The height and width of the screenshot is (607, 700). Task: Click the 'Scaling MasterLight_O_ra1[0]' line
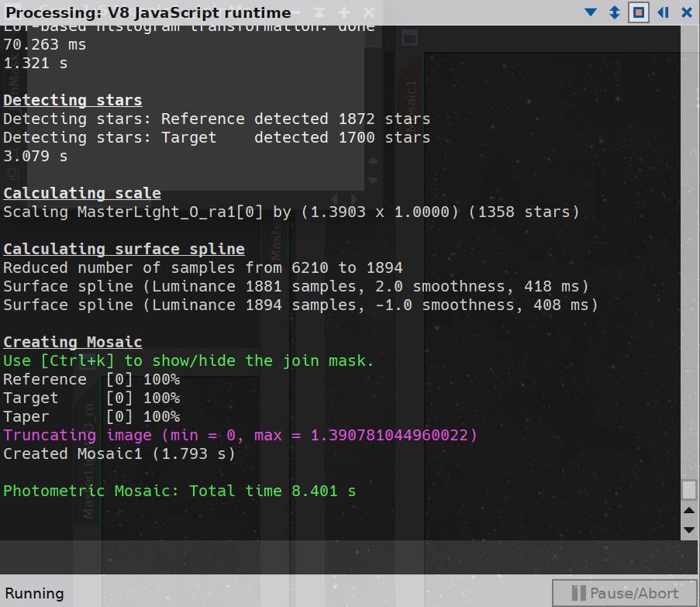pyautogui.click(x=291, y=212)
